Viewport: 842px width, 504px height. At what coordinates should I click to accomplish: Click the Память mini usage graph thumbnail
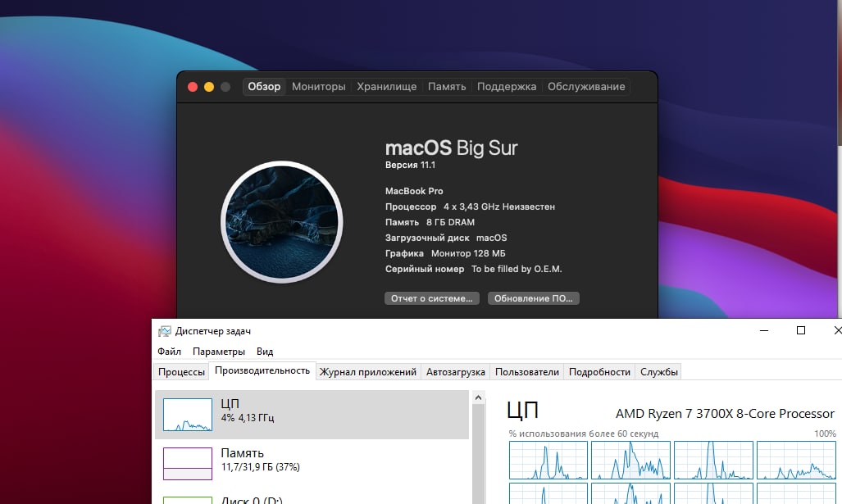point(188,464)
